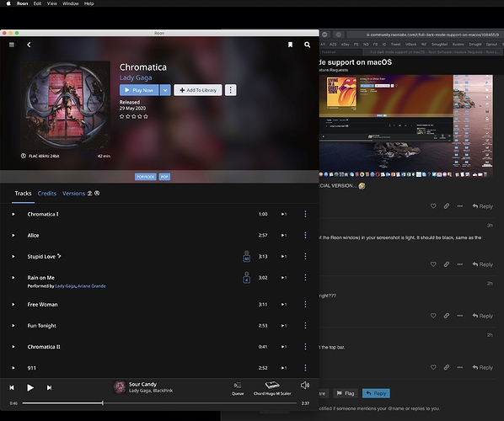Open the album three-dot options button
The height and width of the screenshot is (421, 504).
pyautogui.click(x=230, y=90)
